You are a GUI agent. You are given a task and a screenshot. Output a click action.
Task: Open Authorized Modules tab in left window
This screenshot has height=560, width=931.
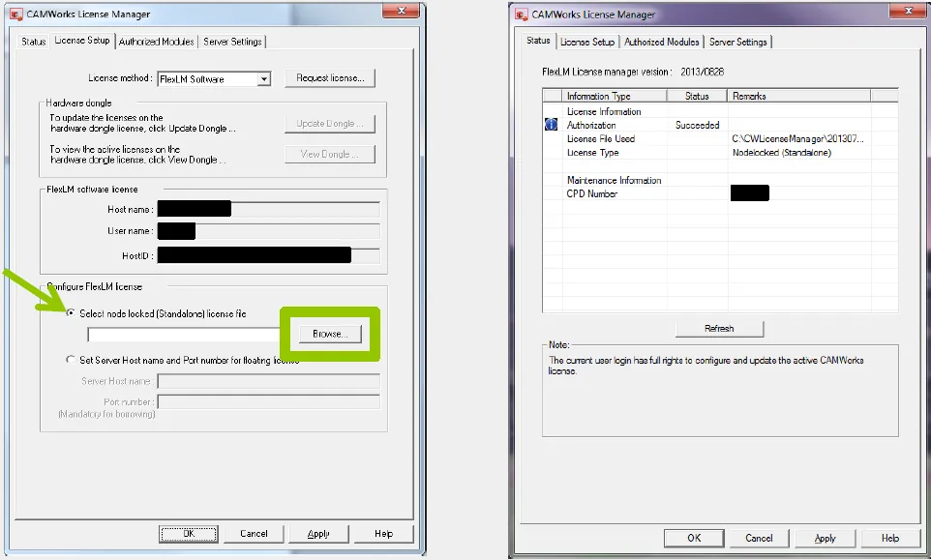pos(156,42)
